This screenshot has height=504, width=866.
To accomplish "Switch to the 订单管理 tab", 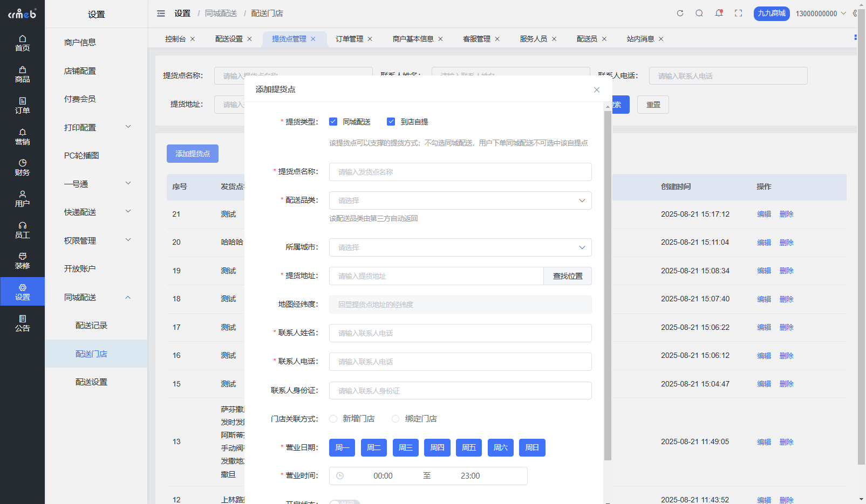I will (349, 39).
